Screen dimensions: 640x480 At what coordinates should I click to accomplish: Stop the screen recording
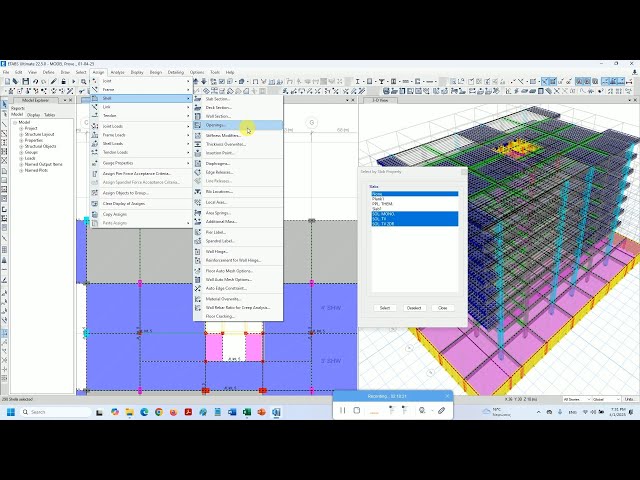pos(357,411)
